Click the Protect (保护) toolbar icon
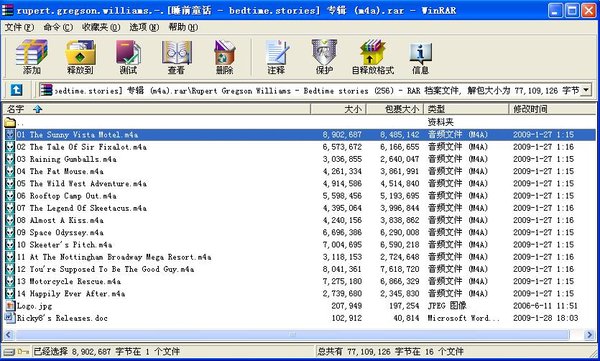600x361 pixels. [324, 57]
